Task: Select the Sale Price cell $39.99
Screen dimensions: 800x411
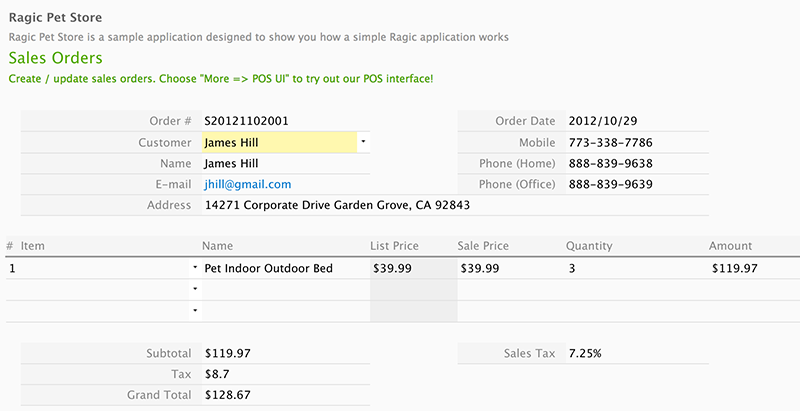Action: click(483, 268)
